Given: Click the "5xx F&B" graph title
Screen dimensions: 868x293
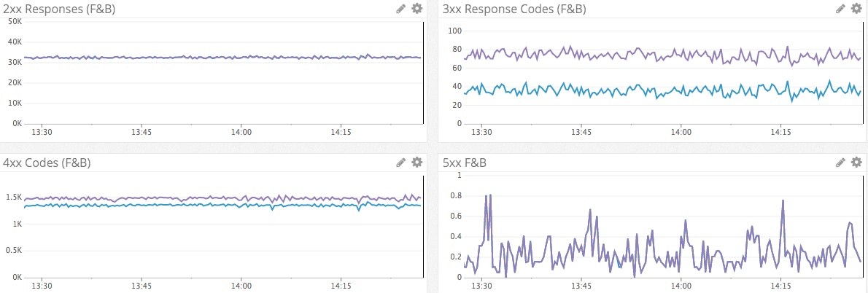Looking at the screenshot, I should (x=465, y=163).
